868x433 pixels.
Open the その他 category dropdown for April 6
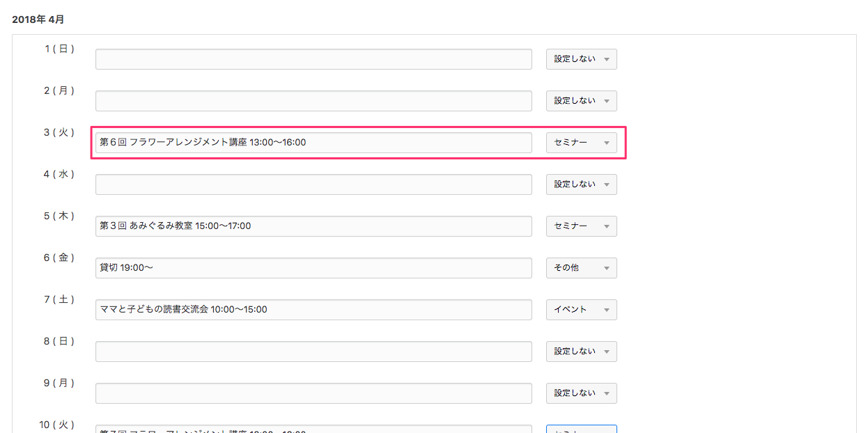coord(581,268)
